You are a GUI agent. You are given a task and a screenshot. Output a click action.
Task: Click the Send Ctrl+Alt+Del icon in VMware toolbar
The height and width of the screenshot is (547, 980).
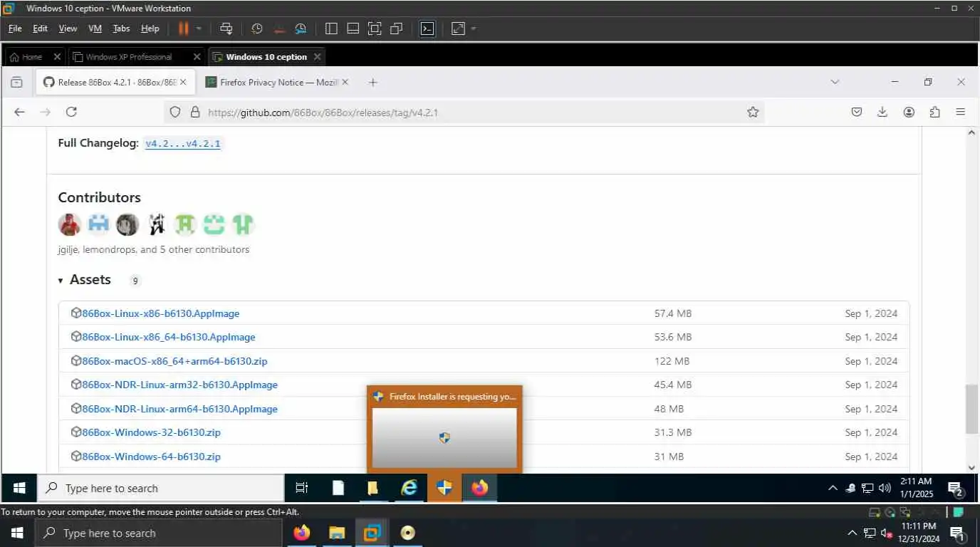point(226,28)
